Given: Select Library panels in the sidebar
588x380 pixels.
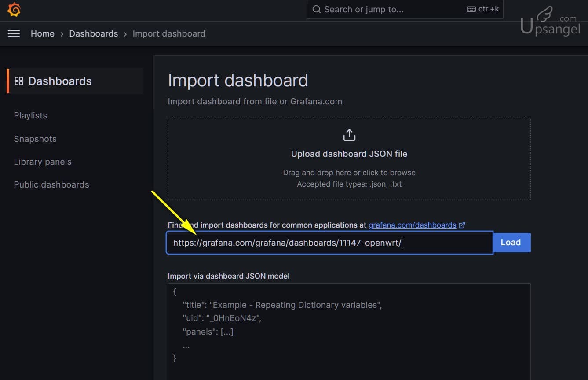Looking at the screenshot, I should (x=42, y=162).
